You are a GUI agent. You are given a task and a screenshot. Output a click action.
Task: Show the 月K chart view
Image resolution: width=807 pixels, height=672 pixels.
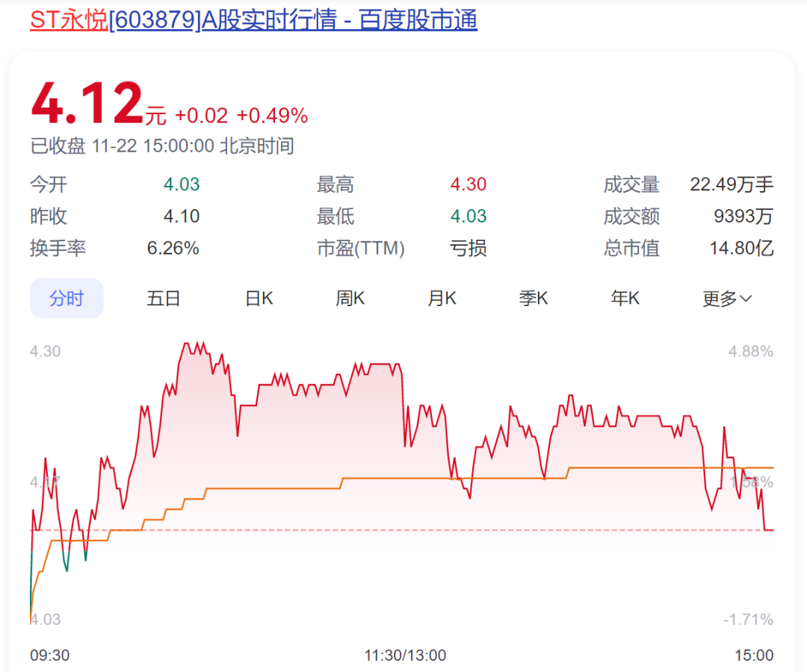tap(442, 299)
